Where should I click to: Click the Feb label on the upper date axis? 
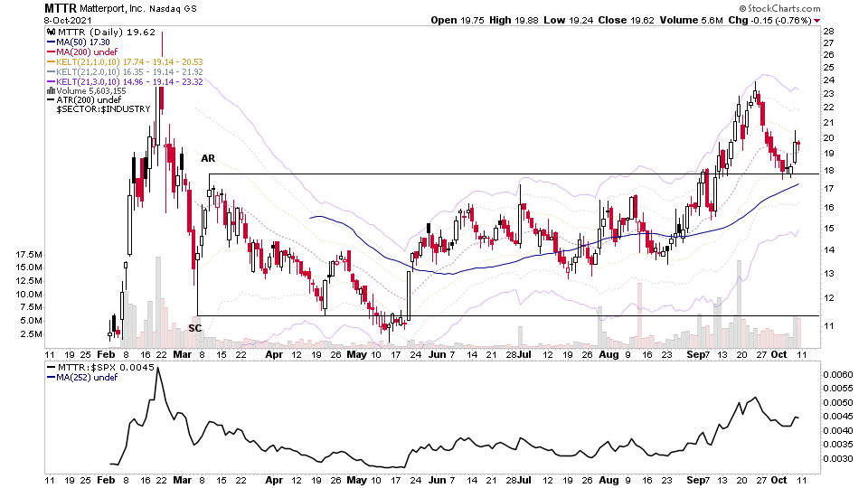tap(106, 354)
